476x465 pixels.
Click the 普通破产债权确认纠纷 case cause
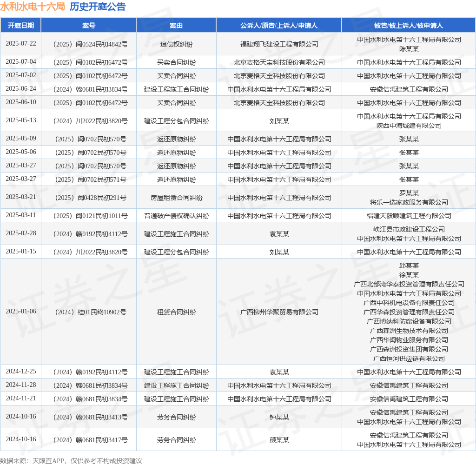point(176,216)
